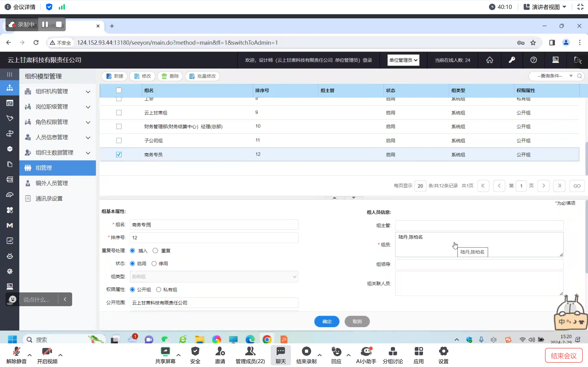Click the 删除 trash-can toolbar button
The width and height of the screenshot is (588, 367).
point(170,76)
